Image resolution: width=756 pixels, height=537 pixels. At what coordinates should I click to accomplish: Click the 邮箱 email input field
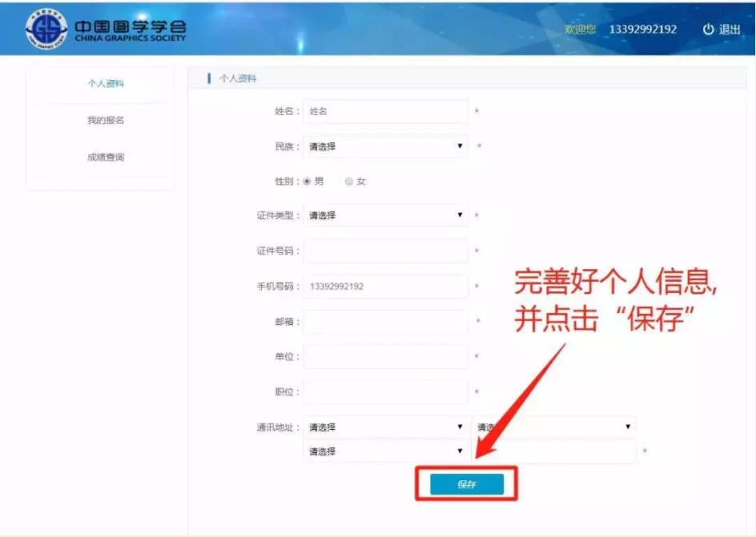385,322
